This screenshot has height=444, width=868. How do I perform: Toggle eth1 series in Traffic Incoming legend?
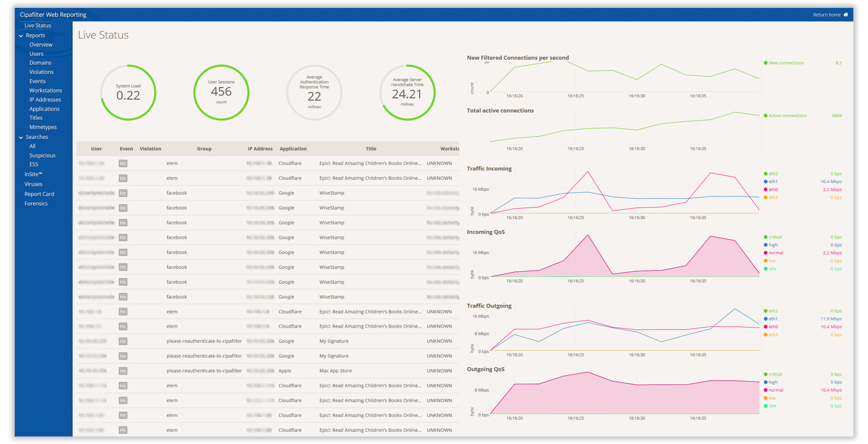coord(770,181)
